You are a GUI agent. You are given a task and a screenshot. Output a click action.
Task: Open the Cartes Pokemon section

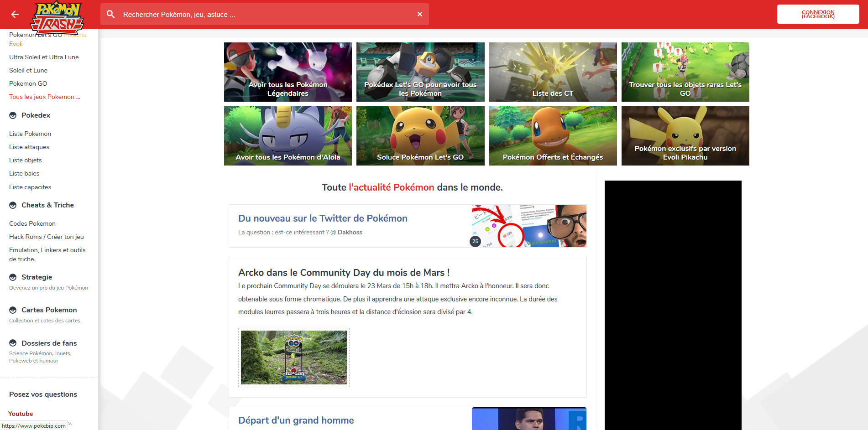[x=49, y=310]
